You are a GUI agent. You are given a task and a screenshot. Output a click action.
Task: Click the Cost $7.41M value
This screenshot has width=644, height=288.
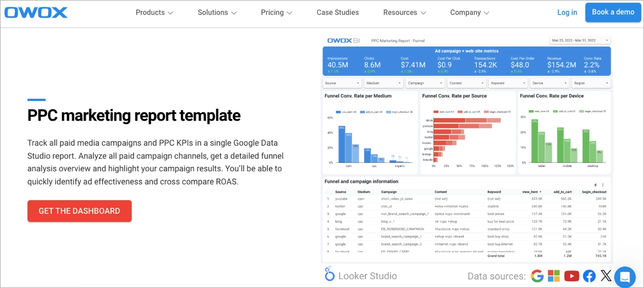413,65
